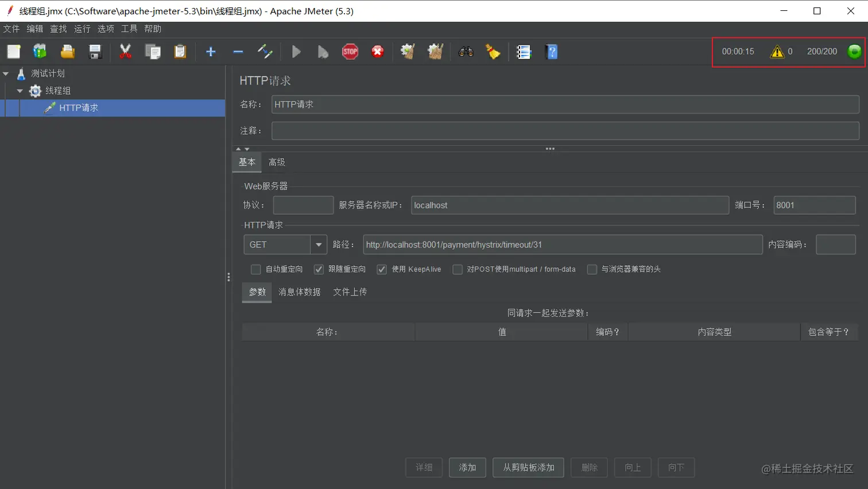Screen dimensions: 868x489
Task: Click the New test plan icon
Action: (14, 52)
